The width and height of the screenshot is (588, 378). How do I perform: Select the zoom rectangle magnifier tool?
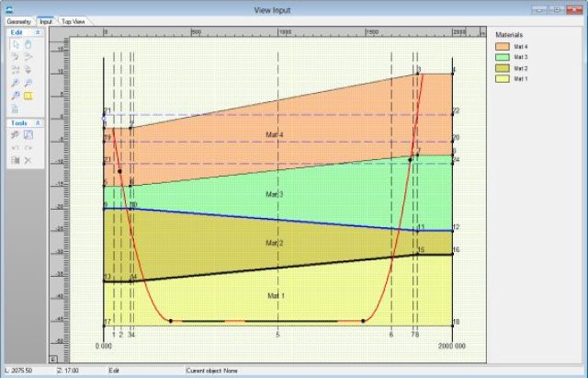[x=16, y=96]
